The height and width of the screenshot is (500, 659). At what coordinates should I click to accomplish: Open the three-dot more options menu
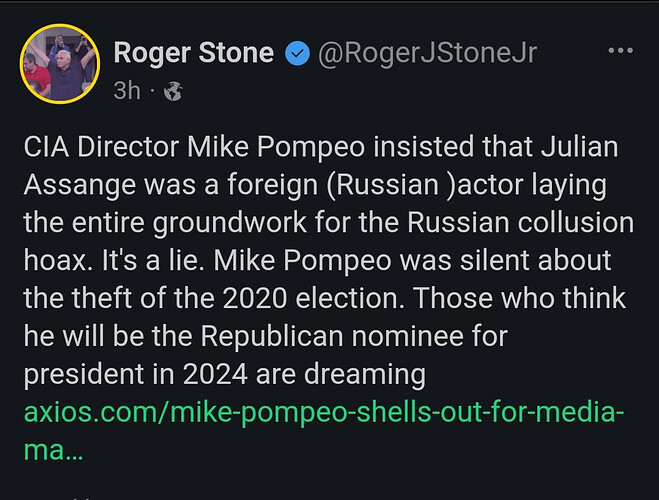click(x=621, y=51)
